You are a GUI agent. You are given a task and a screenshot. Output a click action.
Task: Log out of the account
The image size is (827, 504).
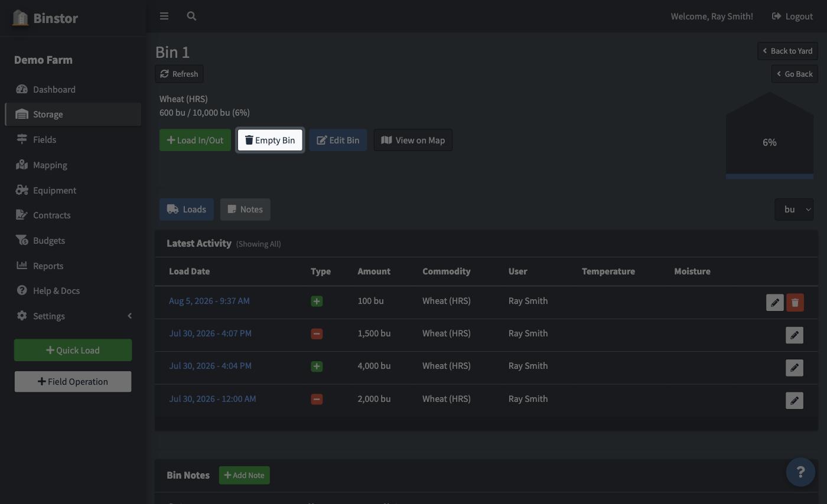coord(792,16)
